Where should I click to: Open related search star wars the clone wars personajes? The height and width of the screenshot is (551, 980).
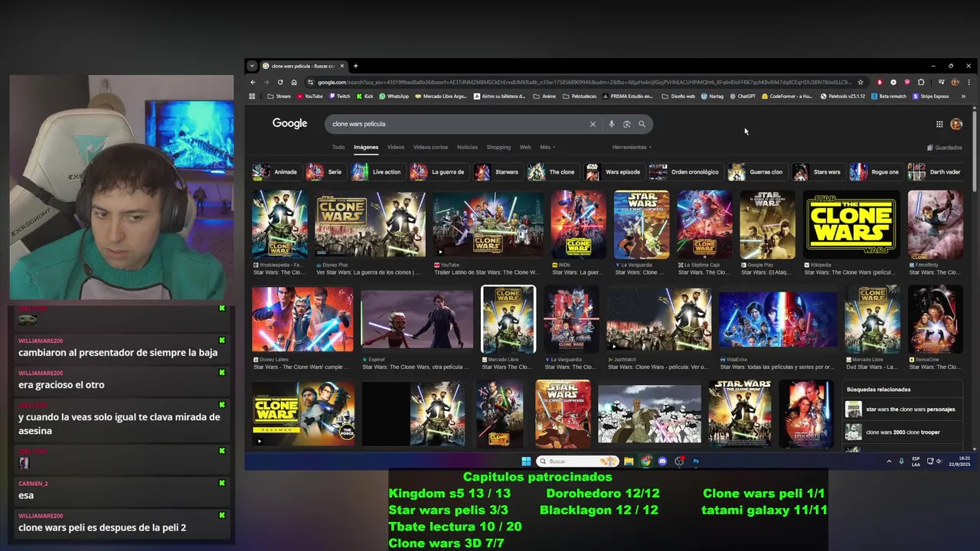tap(903, 409)
